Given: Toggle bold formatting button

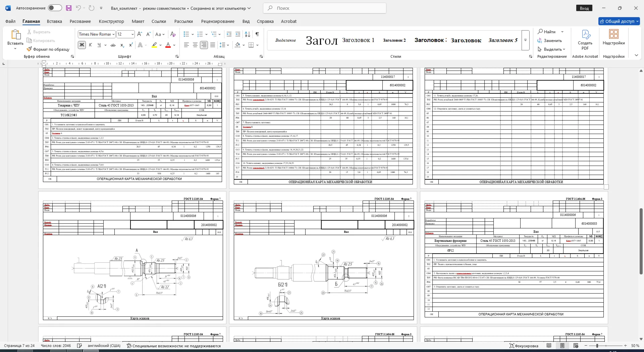Looking at the screenshot, I should [82, 45].
